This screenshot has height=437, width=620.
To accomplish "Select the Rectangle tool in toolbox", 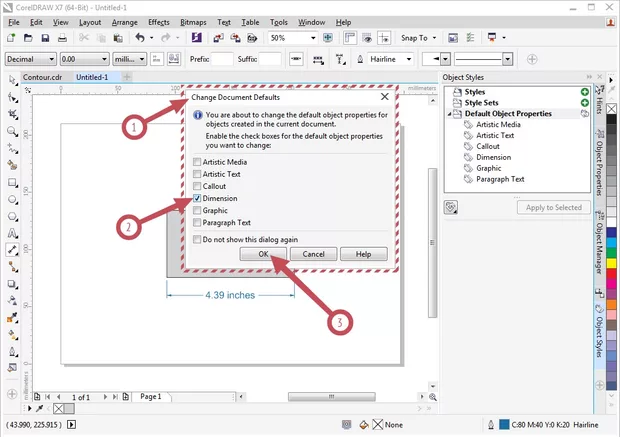I will [x=11, y=182].
